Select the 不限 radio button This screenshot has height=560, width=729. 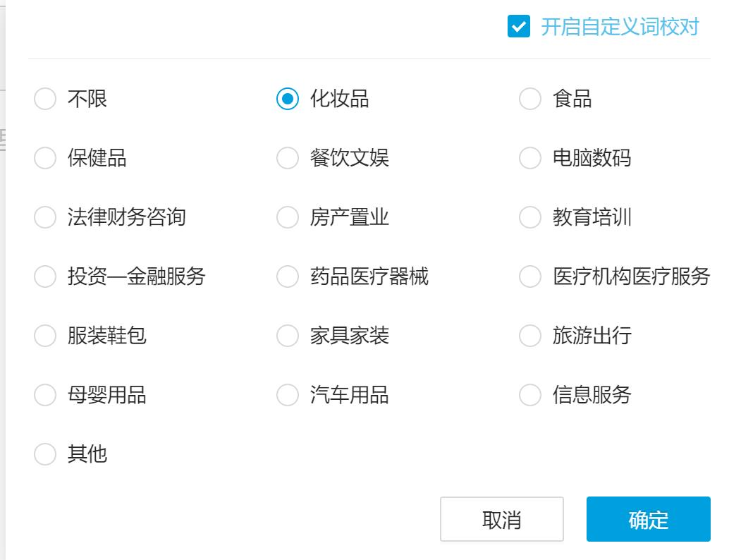click(44, 99)
